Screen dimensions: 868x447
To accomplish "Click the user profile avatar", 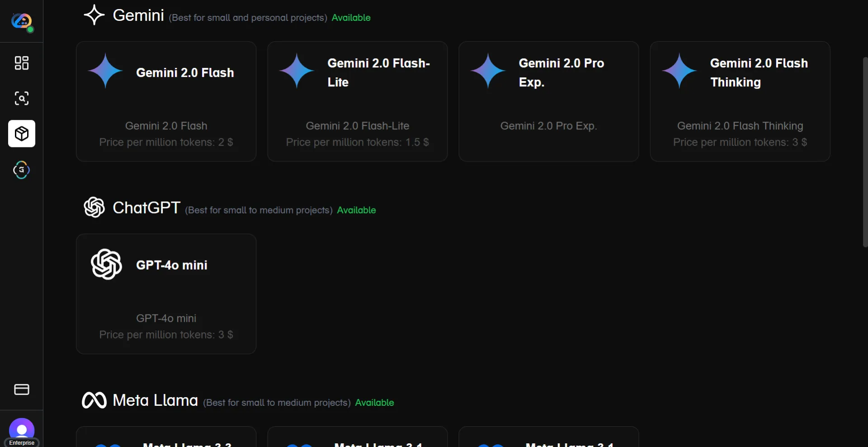I will [22, 429].
